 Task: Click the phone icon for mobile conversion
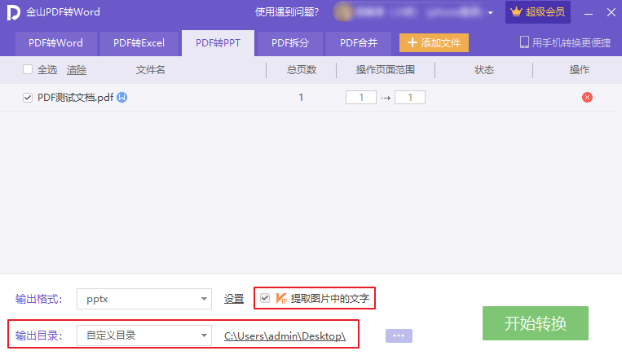[524, 42]
